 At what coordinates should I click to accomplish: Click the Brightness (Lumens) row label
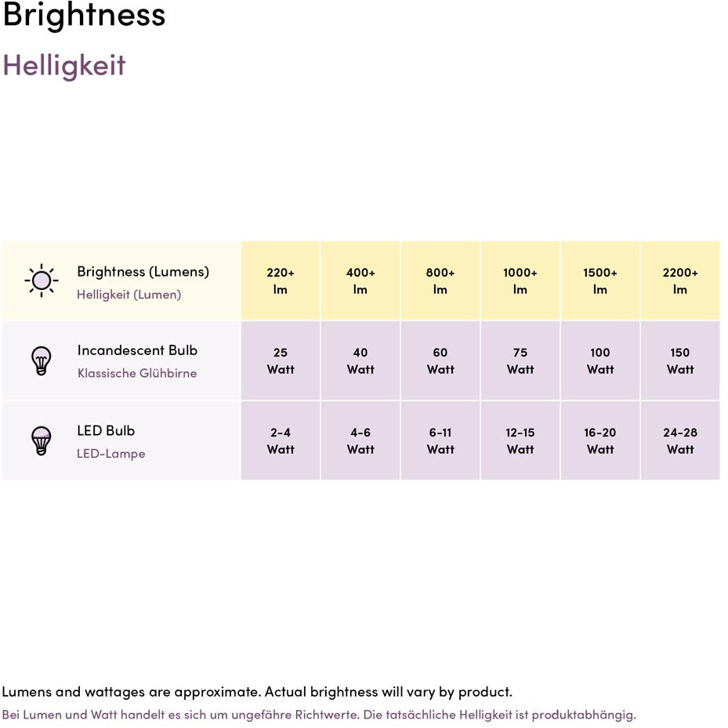point(143,272)
